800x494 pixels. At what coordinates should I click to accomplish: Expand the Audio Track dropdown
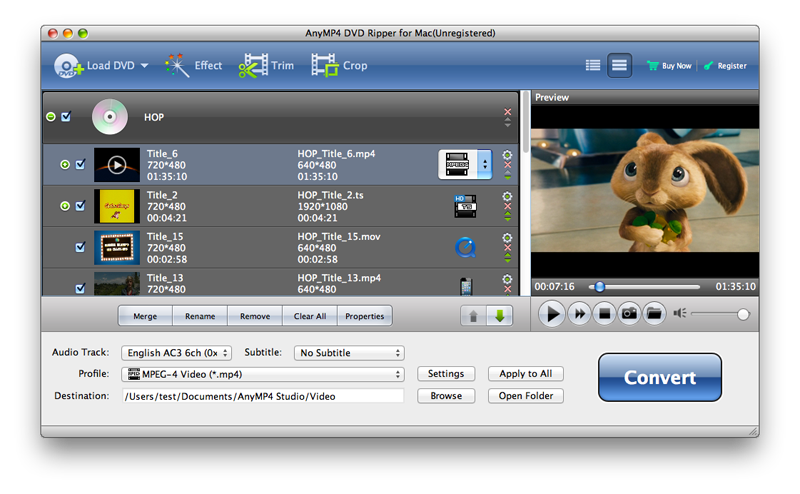[x=176, y=353]
